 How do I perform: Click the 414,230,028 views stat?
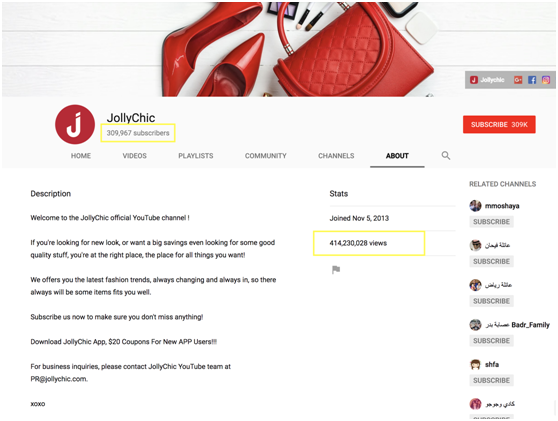[358, 243]
